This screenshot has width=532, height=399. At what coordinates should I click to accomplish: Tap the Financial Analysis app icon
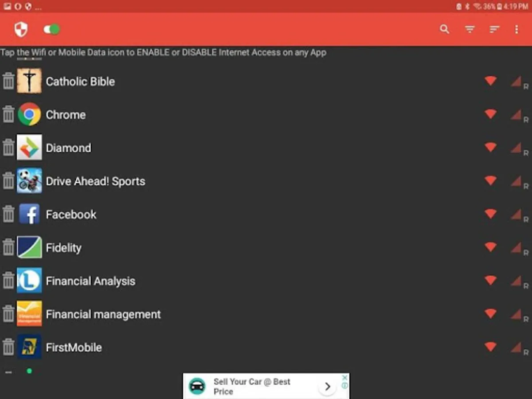29,281
